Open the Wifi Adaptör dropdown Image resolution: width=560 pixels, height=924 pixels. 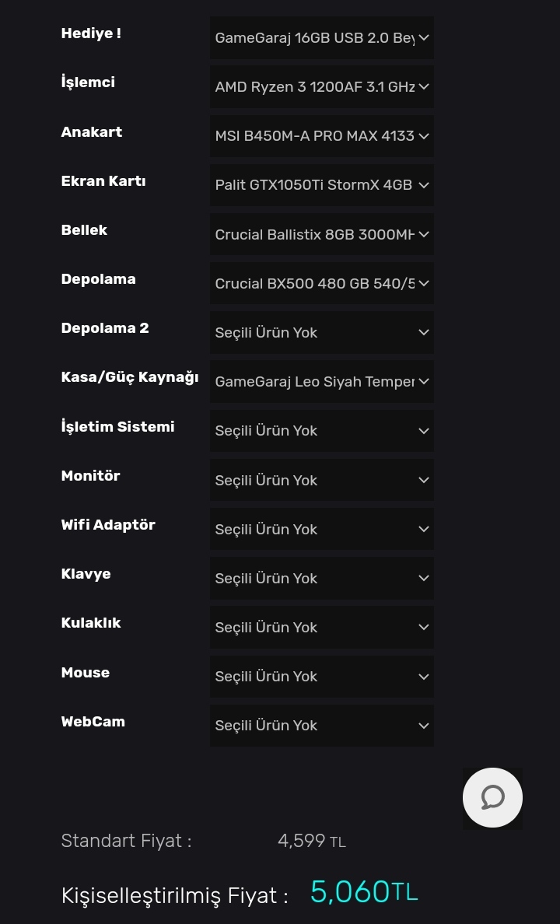[x=321, y=529]
